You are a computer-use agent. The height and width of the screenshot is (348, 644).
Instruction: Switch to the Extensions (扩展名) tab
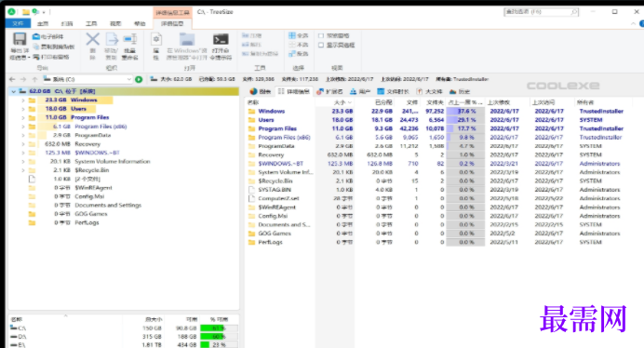[329, 91]
